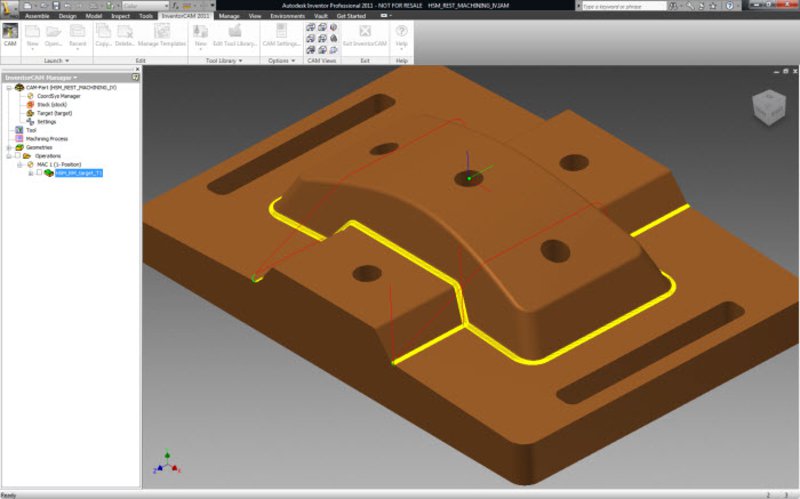Click the ViewCube in the viewport corner
Screen dimensions: 800x499
tap(768, 105)
